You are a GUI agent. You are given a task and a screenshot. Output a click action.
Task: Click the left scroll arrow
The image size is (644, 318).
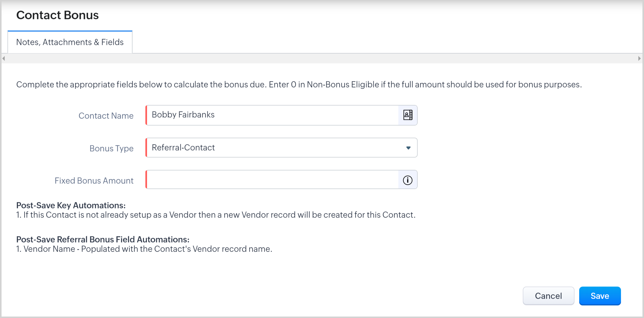[x=4, y=59]
